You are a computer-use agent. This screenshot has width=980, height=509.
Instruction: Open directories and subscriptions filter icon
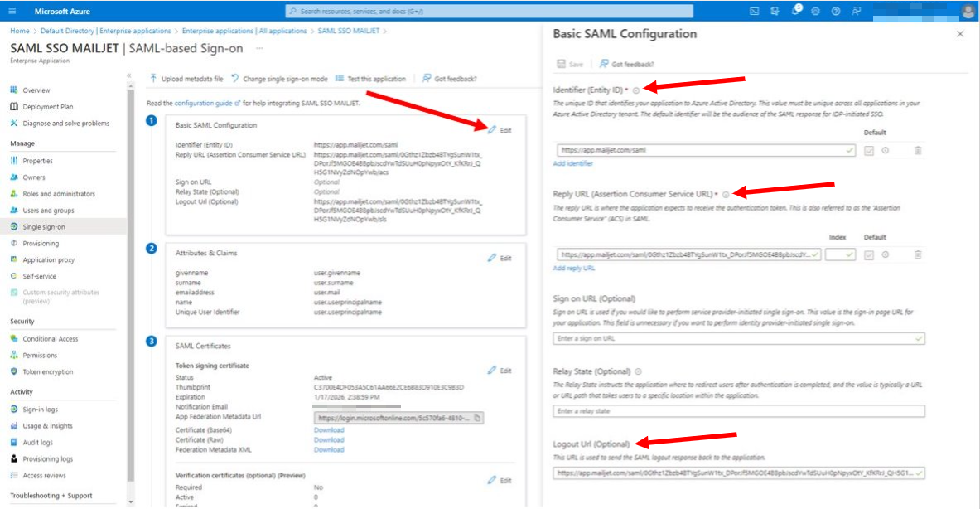click(x=775, y=12)
